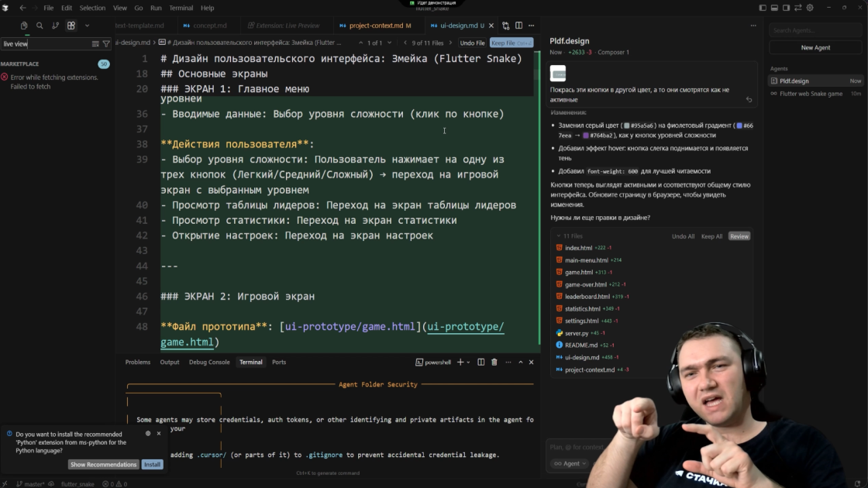Toggle the bottom panel layout icon

tap(774, 8)
